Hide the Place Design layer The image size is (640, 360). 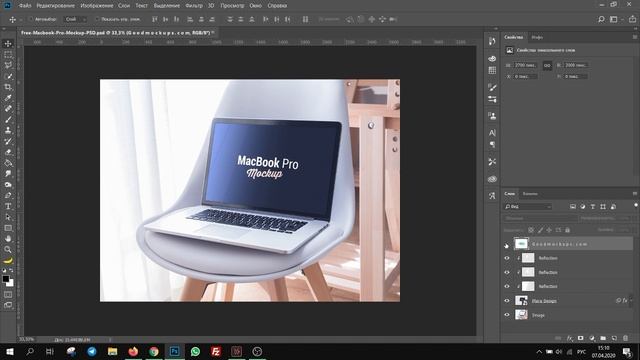click(x=507, y=301)
